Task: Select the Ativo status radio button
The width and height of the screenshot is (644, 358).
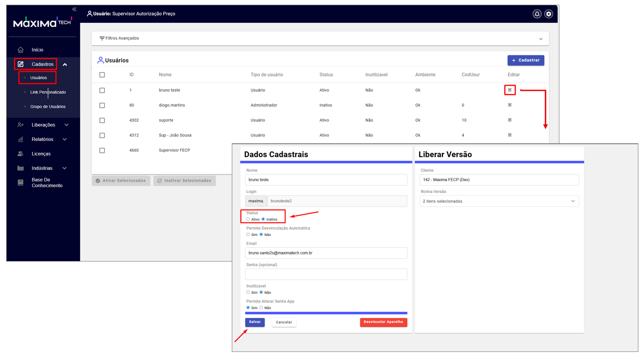Action: 248,219
